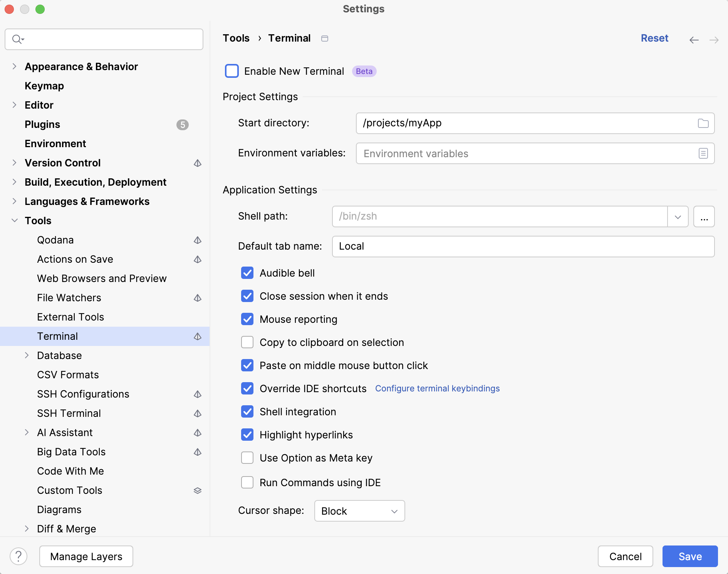
Task: Click the open-in-new-window icon next to Terminal
Action: 325,39
